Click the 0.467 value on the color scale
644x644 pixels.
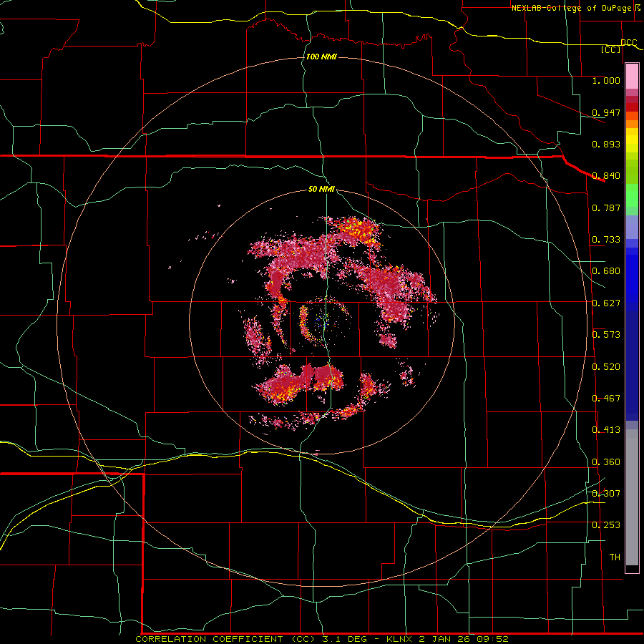pyautogui.click(x=606, y=399)
